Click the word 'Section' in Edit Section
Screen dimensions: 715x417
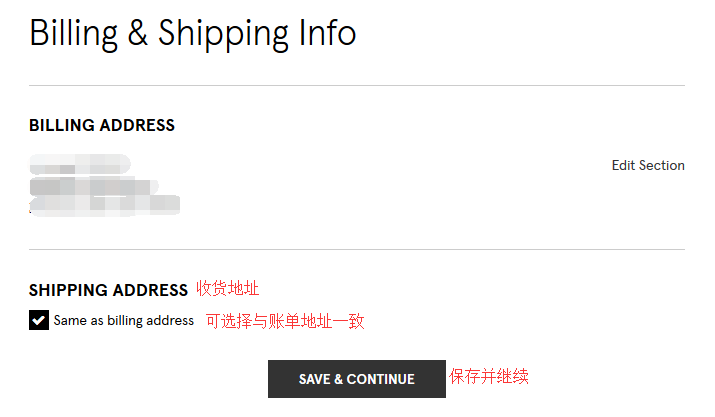[x=661, y=166]
